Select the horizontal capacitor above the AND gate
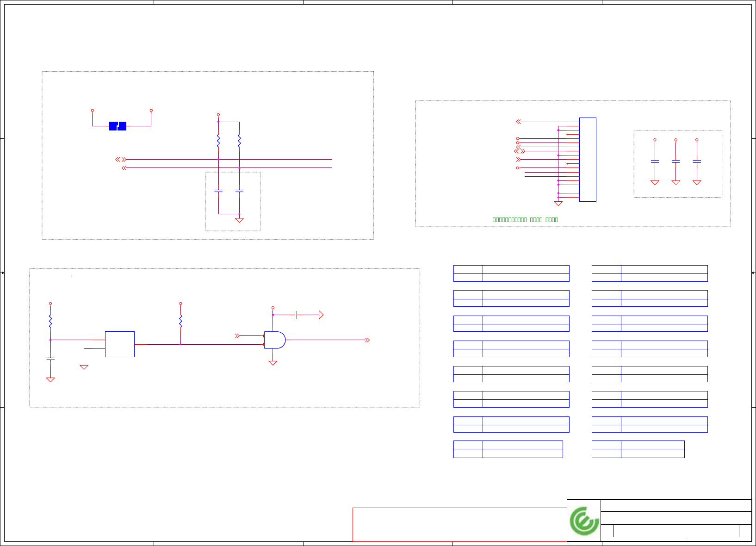This screenshot has width=756, height=546. click(x=296, y=315)
